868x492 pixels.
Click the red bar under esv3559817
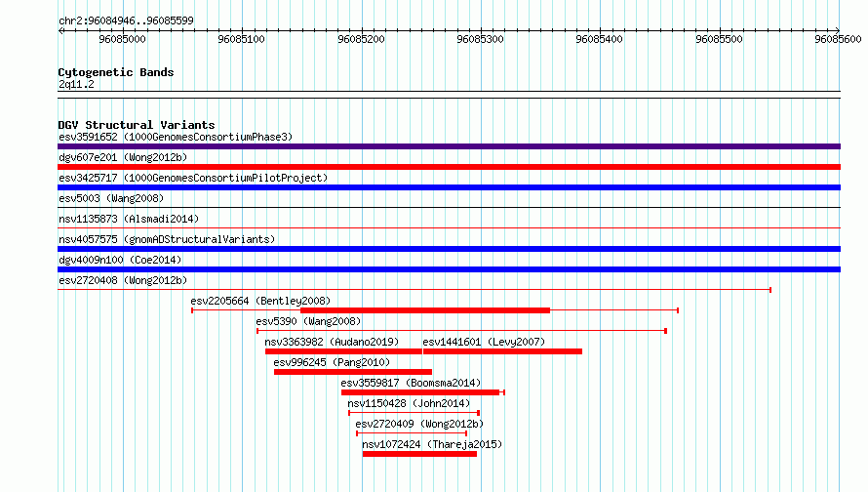click(x=420, y=392)
